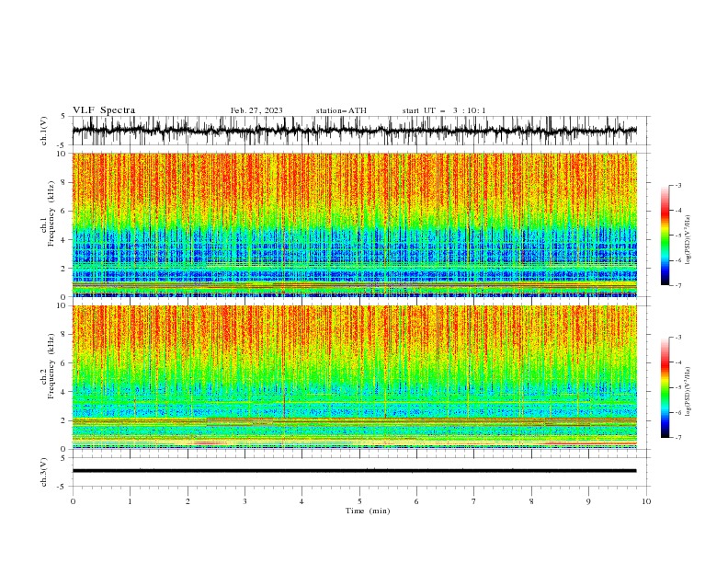
Task: Click the log(PSD) label beside ch.1 colorbar
Action: pyautogui.click(x=688, y=240)
